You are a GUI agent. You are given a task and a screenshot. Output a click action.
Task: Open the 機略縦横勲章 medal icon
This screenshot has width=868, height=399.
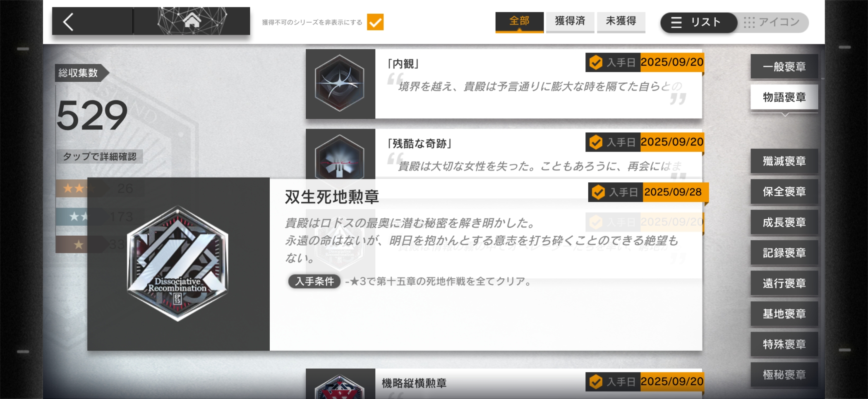coord(340,386)
